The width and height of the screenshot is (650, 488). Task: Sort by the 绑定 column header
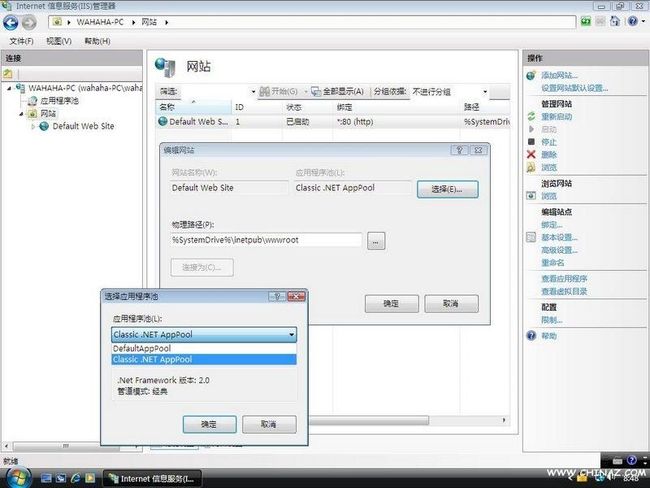[396, 107]
